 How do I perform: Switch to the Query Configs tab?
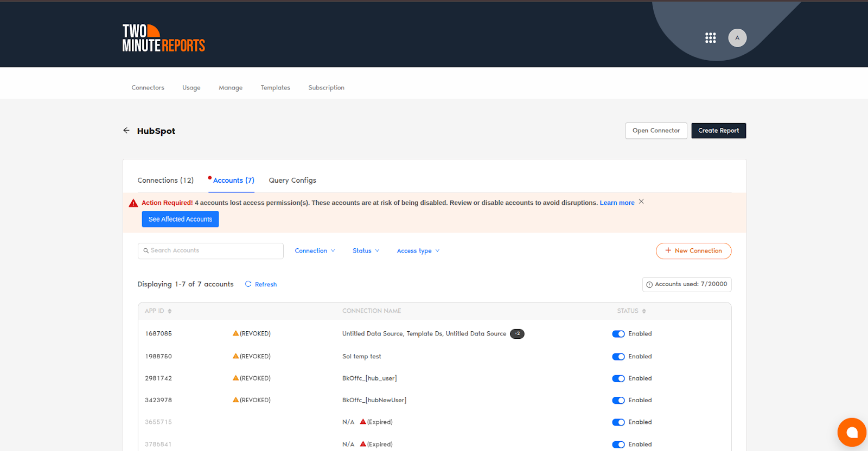[292, 181]
